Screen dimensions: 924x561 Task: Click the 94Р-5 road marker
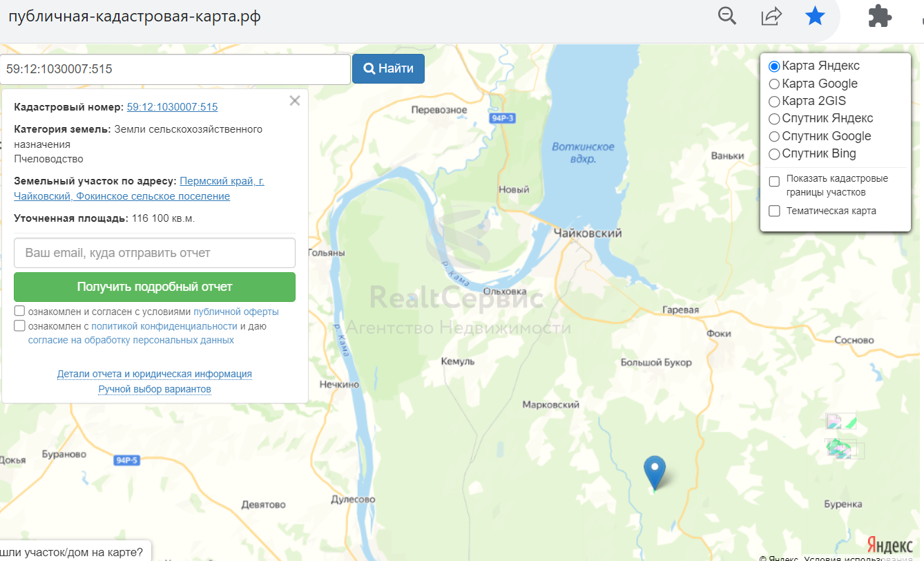[x=127, y=460]
